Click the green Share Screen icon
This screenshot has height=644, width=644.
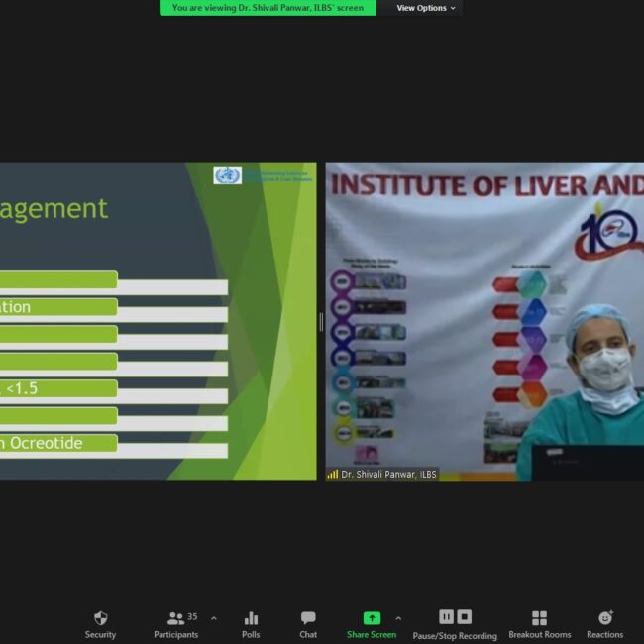[x=372, y=618]
